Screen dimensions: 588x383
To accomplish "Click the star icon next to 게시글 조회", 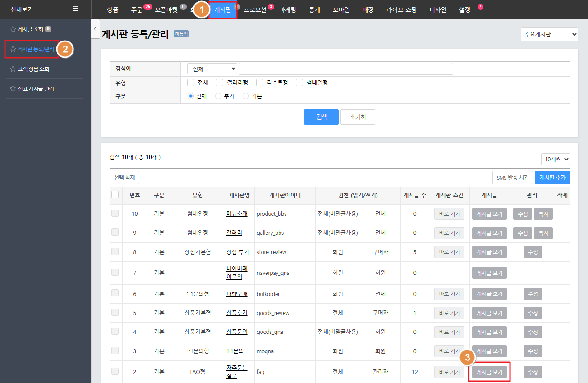I will [13, 29].
